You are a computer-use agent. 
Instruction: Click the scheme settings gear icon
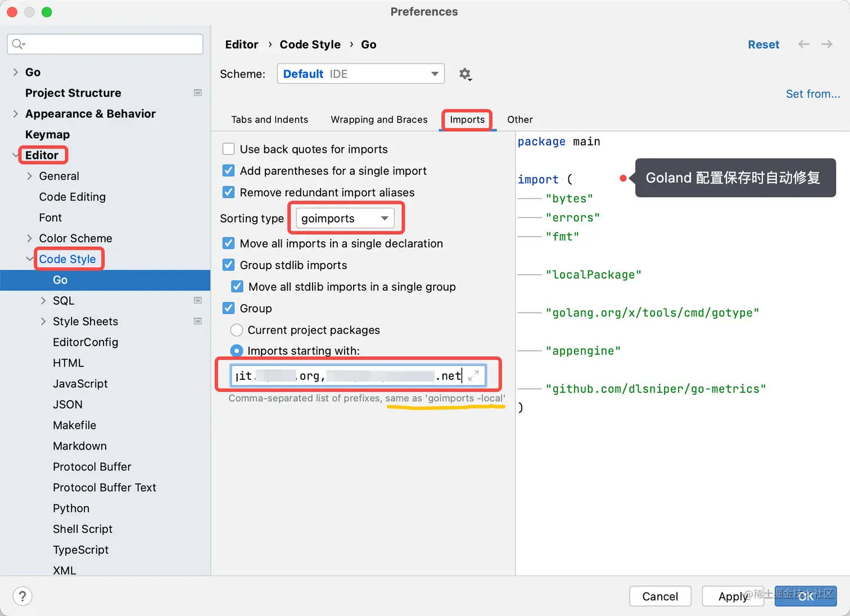(465, 74)
